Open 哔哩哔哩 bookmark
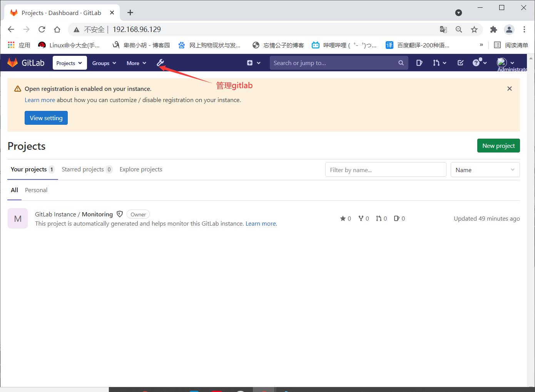Image resolution: width=535 pixels, height=392 pixels. coord(344,45)
